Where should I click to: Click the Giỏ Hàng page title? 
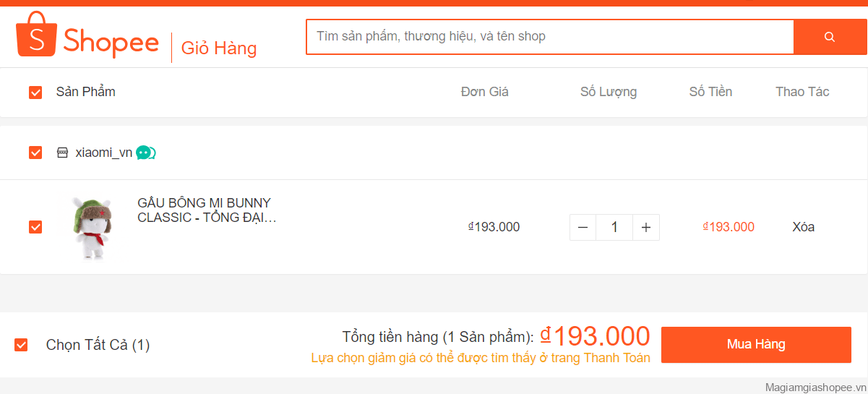pyautogui.click(x=219, y=48)
